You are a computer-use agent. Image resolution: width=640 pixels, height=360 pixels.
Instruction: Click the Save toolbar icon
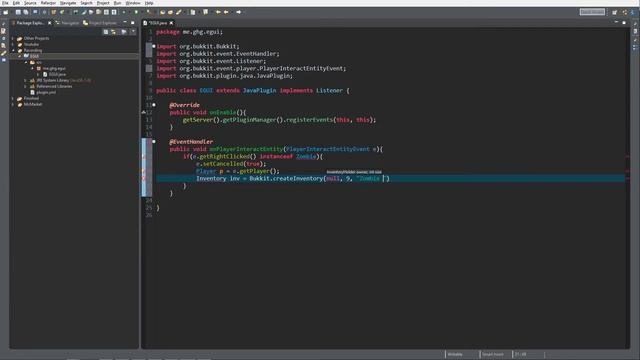[18, 12]
